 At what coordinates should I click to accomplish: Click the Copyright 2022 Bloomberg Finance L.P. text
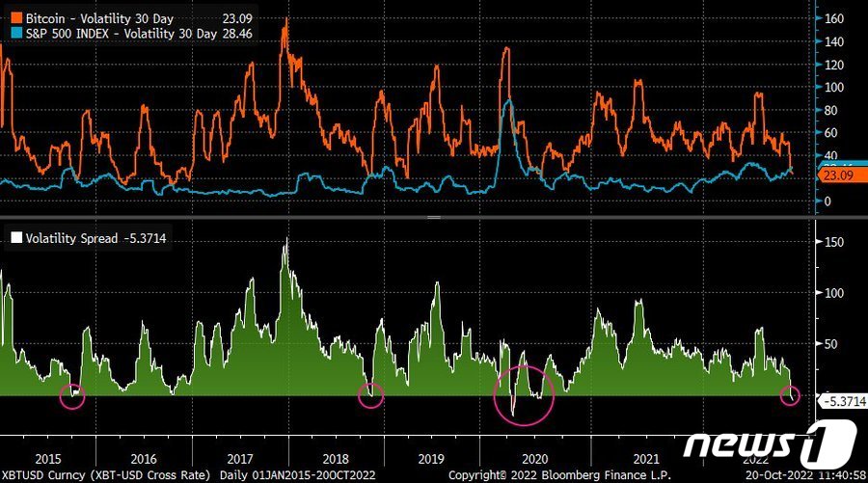(559, 475)
